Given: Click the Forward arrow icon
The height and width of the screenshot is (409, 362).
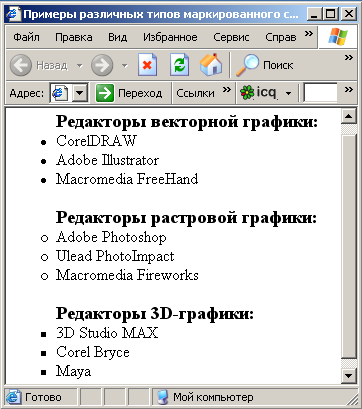Looking at the screenshot, I should 102,65.
